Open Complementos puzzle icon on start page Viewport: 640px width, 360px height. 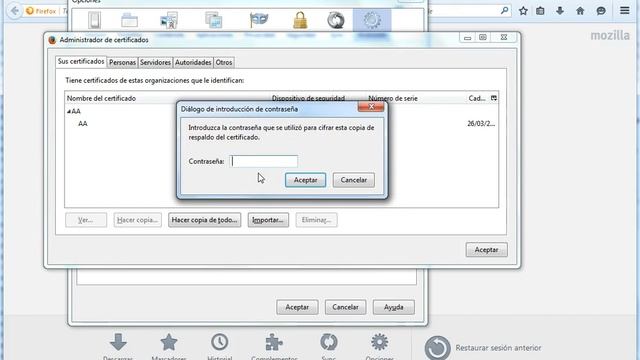[274, 342]
